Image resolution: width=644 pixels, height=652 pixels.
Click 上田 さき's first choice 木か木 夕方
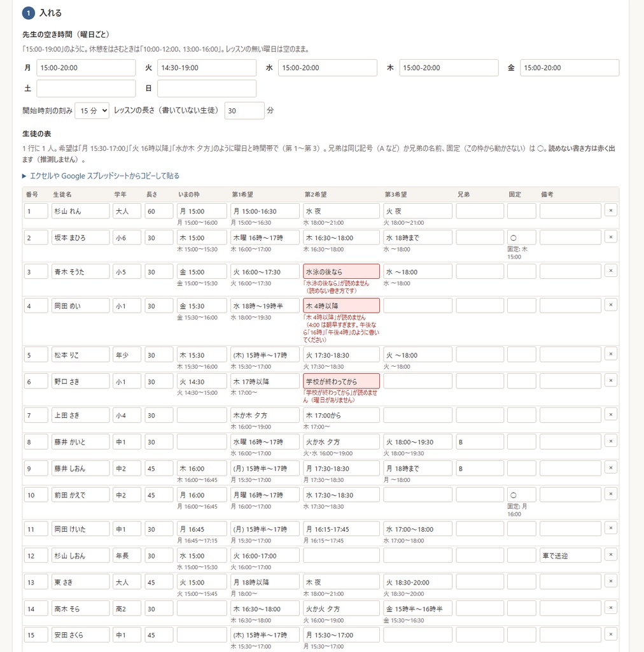pyautogui.click(x=265, y=415)
